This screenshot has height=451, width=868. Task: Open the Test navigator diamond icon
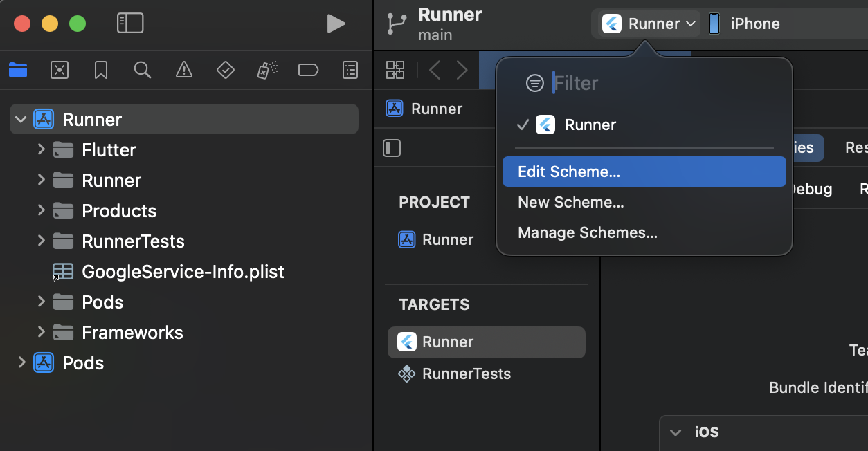(226, 70)
